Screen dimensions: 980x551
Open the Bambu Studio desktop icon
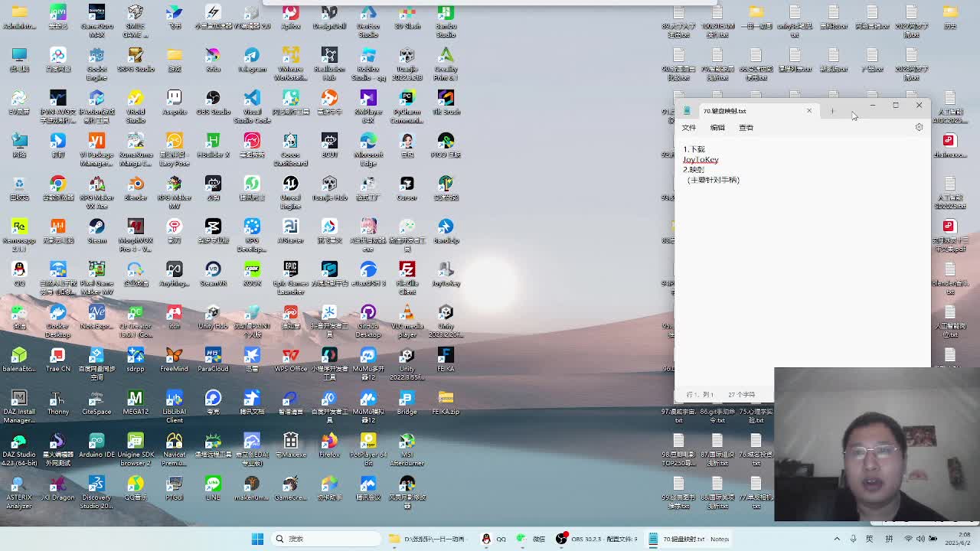[x=446, y=21]
